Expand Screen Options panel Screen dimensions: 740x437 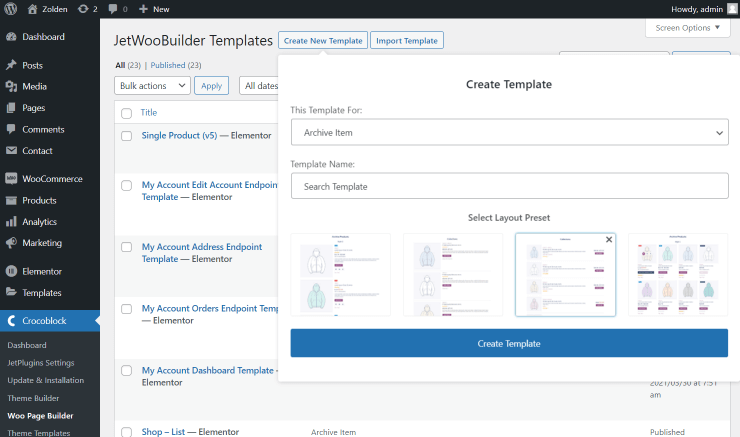(687, 28)
